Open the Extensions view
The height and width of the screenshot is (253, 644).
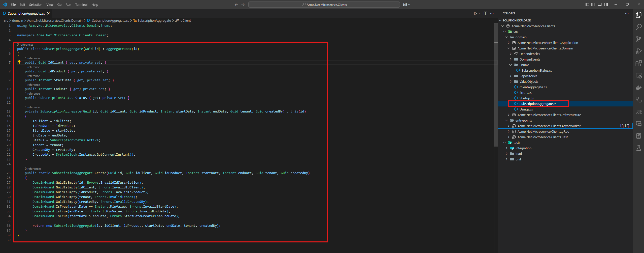(638, 63)
